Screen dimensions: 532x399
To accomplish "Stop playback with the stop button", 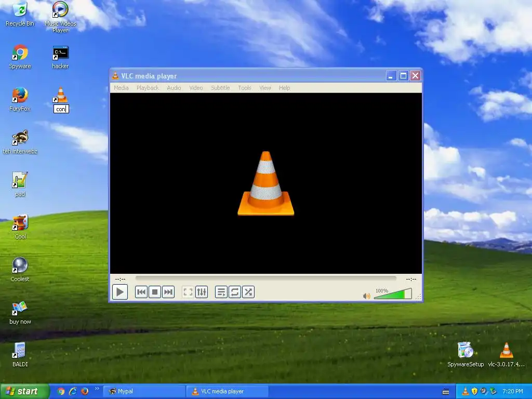I will click(x=155, y=292).
